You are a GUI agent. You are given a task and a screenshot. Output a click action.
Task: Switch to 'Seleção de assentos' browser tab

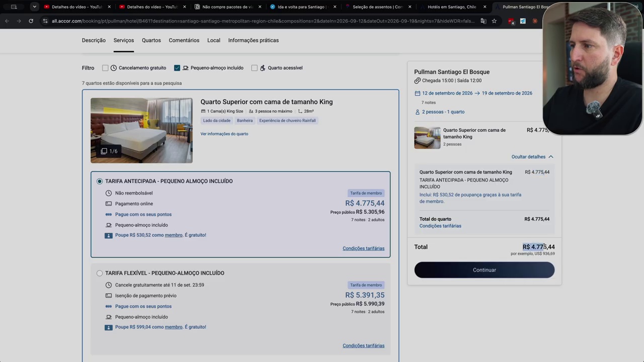(377, 7)
